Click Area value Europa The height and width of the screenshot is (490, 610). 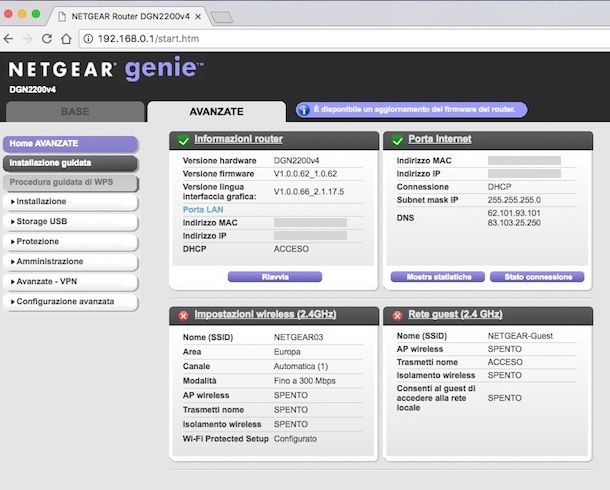(x=287, y=352)
